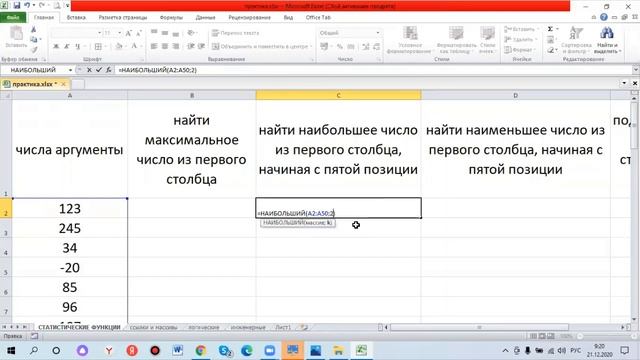Open the Office Tab ribbon tab
640x360 pixels.
pos(318,18)
